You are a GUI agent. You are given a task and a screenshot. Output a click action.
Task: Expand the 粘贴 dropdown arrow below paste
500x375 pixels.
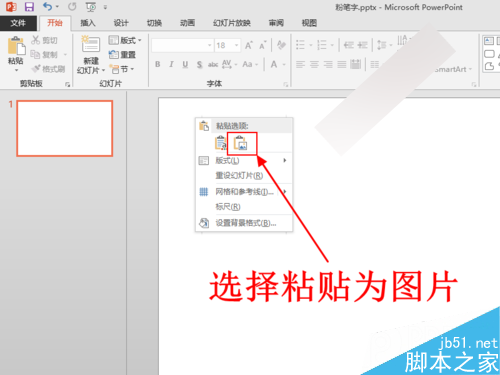(x=16, y=70)
